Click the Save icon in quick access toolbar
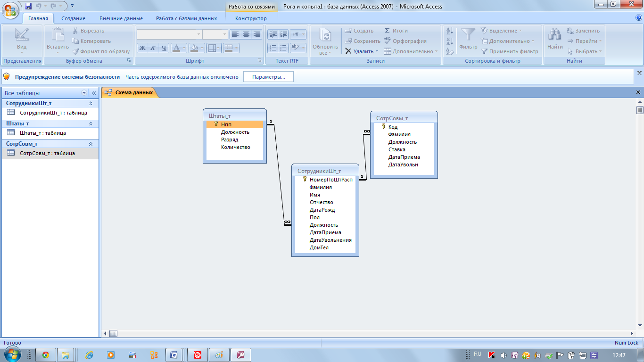 [x=28, y=6]
